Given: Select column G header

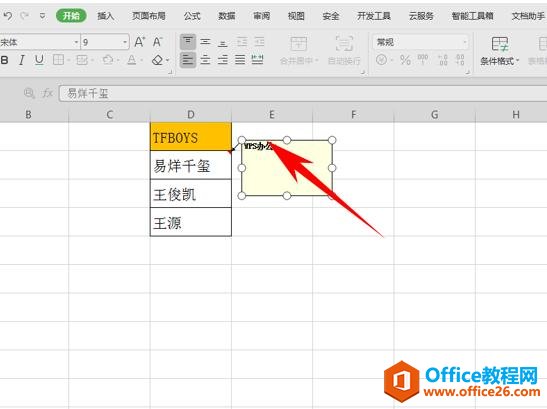Looking at the screenshot, I should pyautogui.click(x=434, y=114).
